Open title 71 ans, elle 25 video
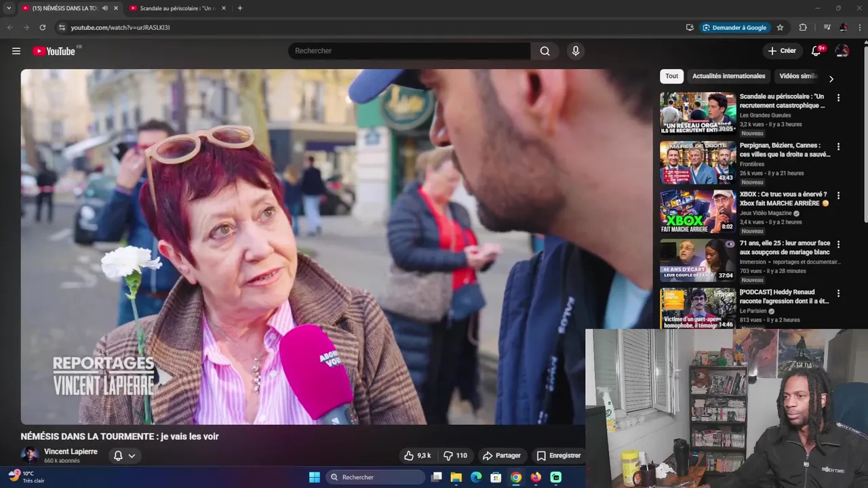Image resolution: width=868 pixels, height=488 pixels. 785,247
